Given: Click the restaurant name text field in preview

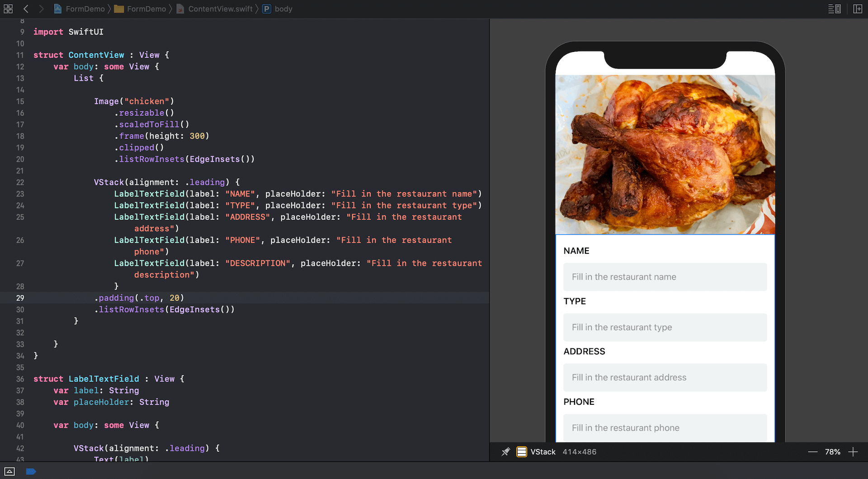Looking at the screenshot, I should coord(665,277).
